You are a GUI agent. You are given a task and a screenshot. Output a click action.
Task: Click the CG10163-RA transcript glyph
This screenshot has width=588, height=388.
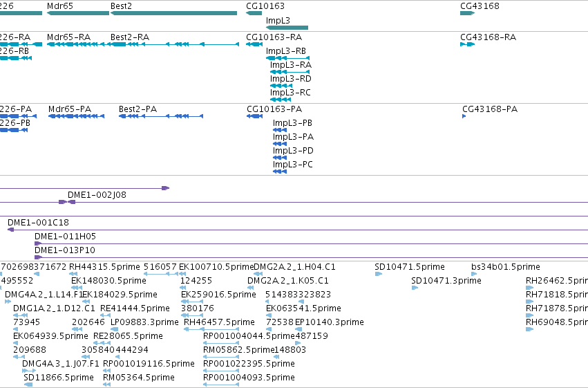tap(254, 44)
